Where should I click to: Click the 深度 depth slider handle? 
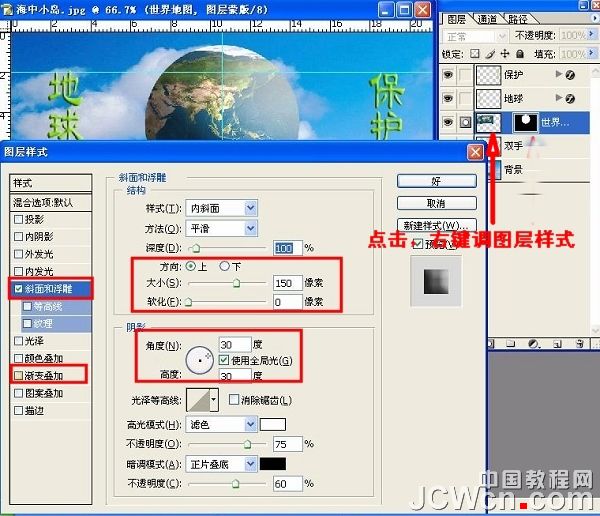coord(196,248)
